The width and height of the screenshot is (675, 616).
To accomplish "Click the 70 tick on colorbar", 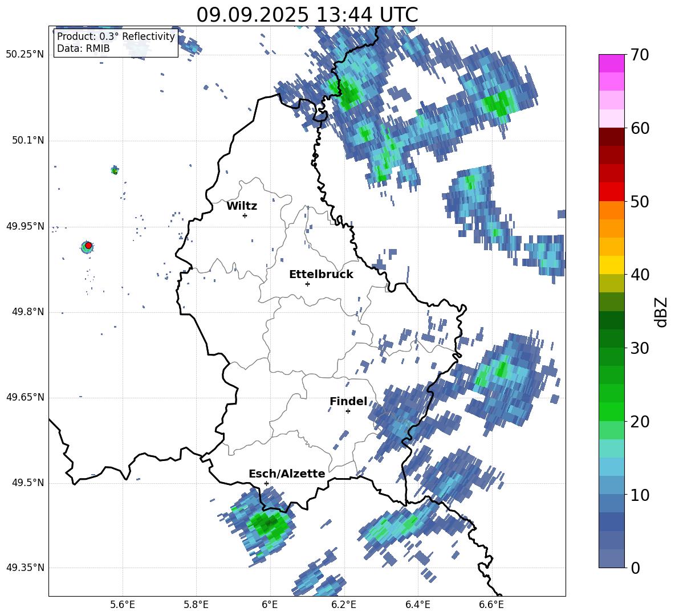I will [x=640, y=55].
